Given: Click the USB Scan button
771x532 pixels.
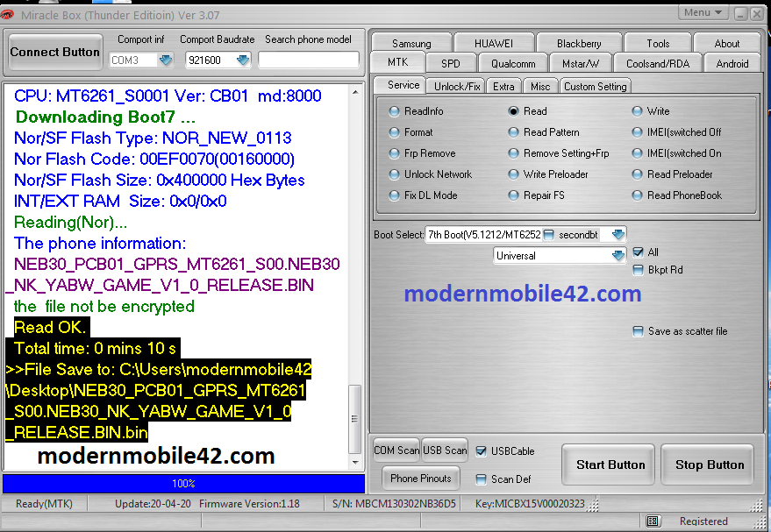Looking at the screenshot, I should point(445,450).
